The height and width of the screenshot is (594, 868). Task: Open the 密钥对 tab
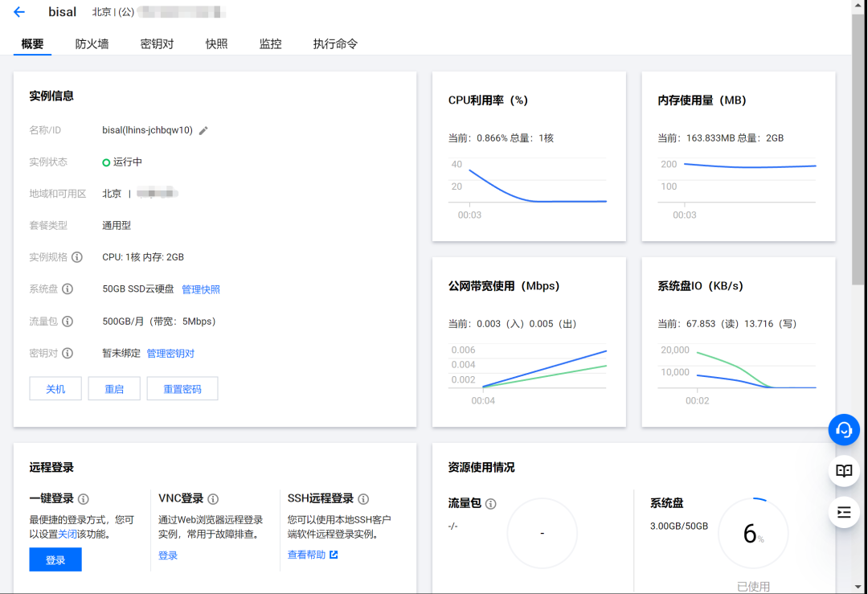[x=158, y=43]
